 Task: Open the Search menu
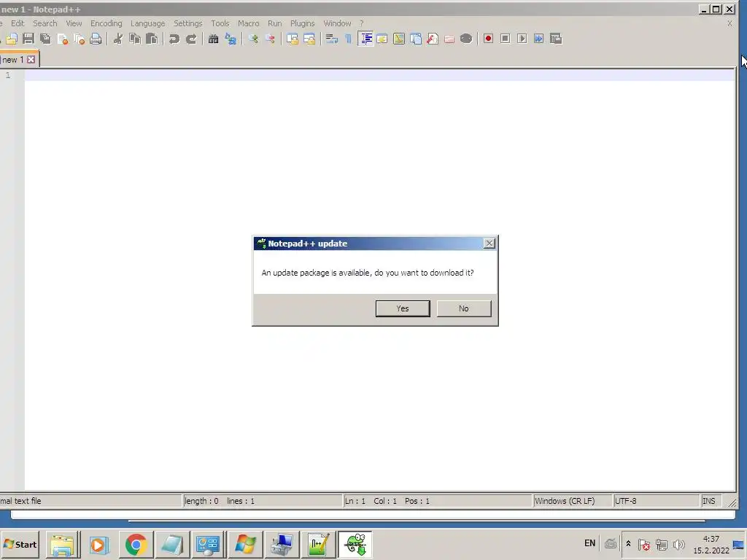44,23
